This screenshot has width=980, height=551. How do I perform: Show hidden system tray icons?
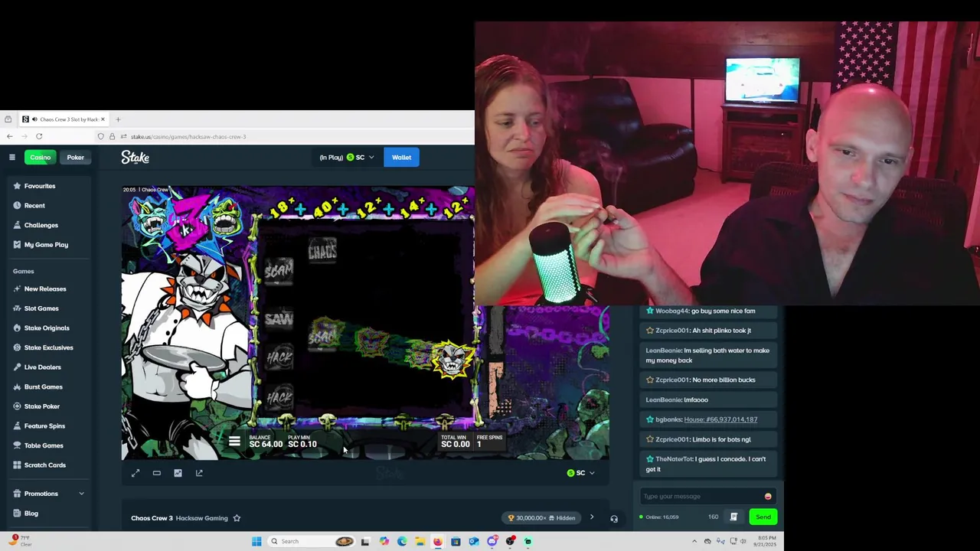point(694,541)
